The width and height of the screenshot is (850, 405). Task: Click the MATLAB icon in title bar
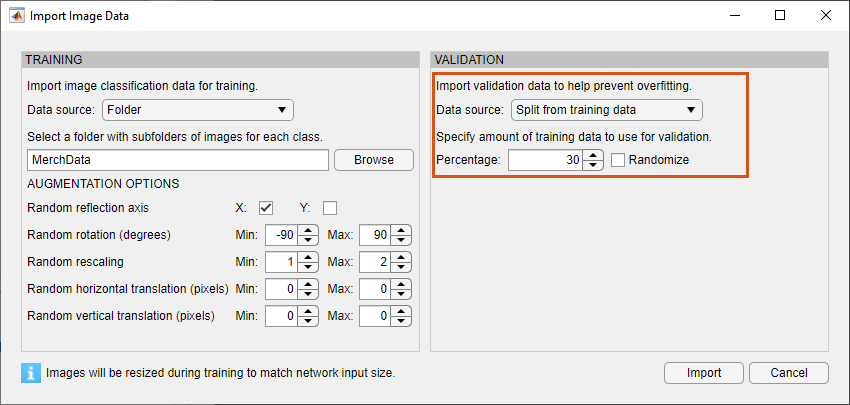pyautogui.click(x=17, y=16)
